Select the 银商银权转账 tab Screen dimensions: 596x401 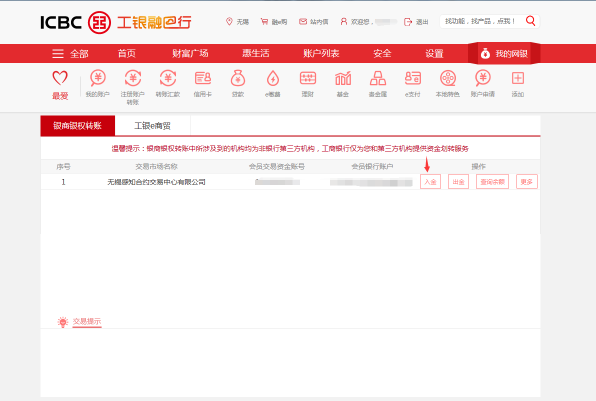coord(78,126)
